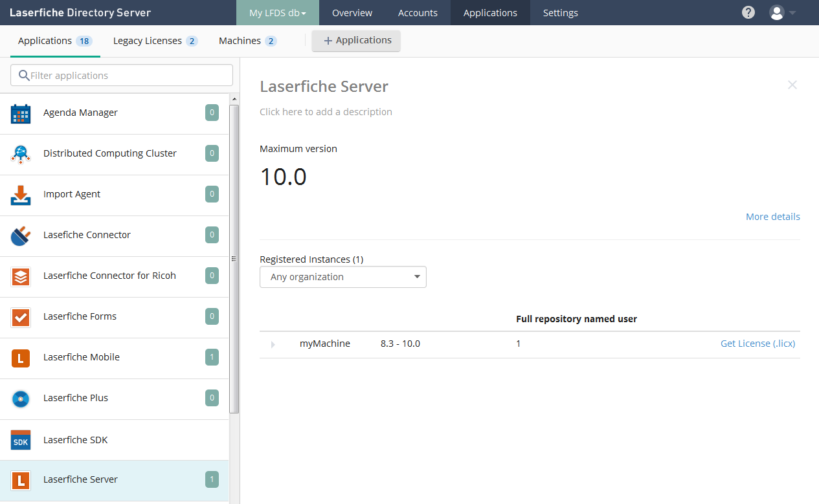Click the + Applications button
This screenshot has height=504, width=819.
pyautogui.click(x=356, y=40)
